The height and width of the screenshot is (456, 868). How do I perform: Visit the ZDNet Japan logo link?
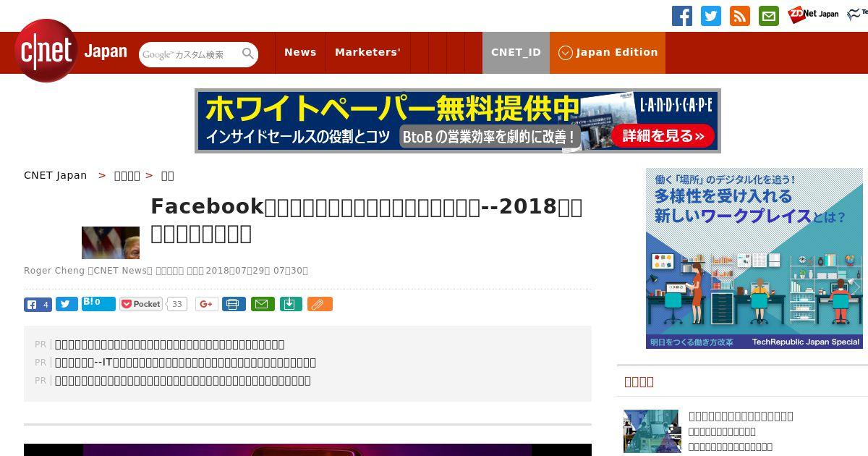(x=813, y=14)
